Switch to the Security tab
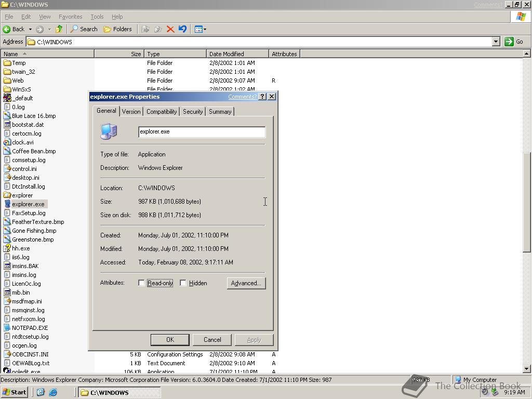Viewport: 532px width, 399px height. tap(193, 112)
